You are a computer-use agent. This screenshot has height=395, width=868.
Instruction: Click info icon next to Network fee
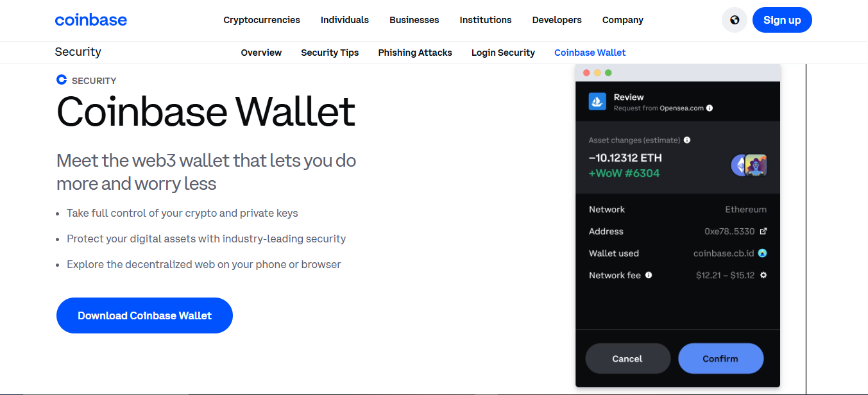click(649, 275)
